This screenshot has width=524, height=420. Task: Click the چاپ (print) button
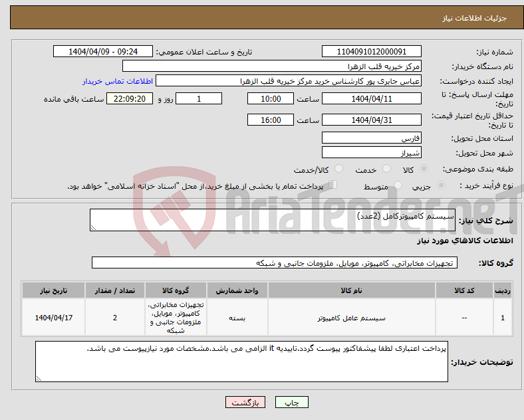click(x=291, y=403)
